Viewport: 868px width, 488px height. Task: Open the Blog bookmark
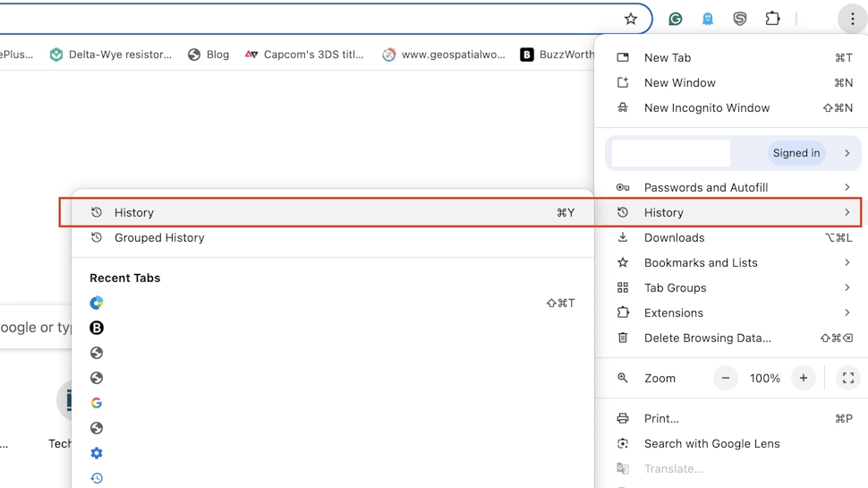coord(208,55)
